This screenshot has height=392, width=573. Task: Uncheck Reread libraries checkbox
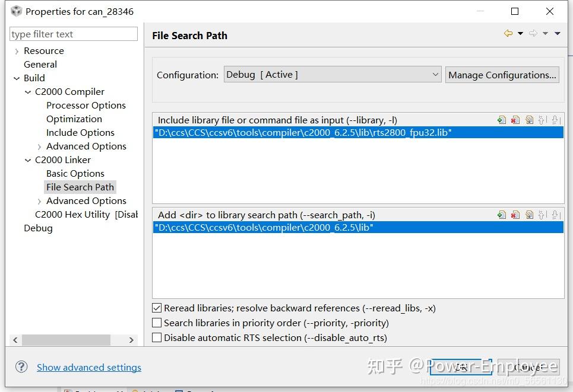coord(157,308)
